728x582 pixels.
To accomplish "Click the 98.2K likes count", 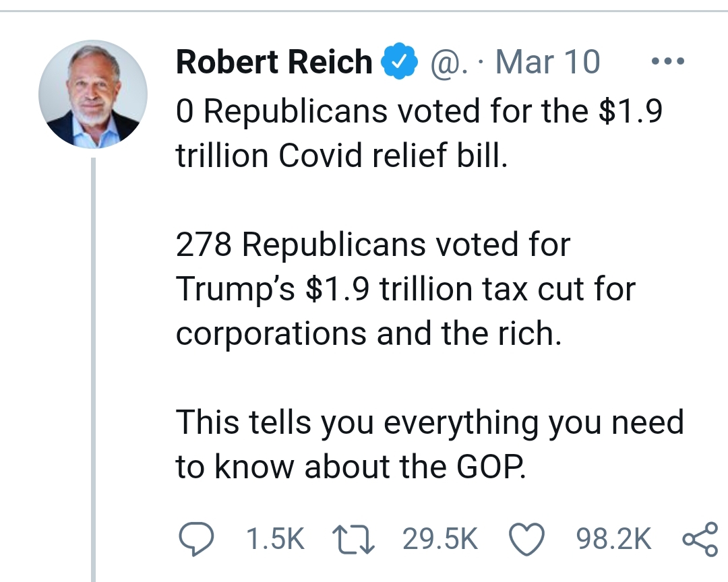I will click(614, 538).
